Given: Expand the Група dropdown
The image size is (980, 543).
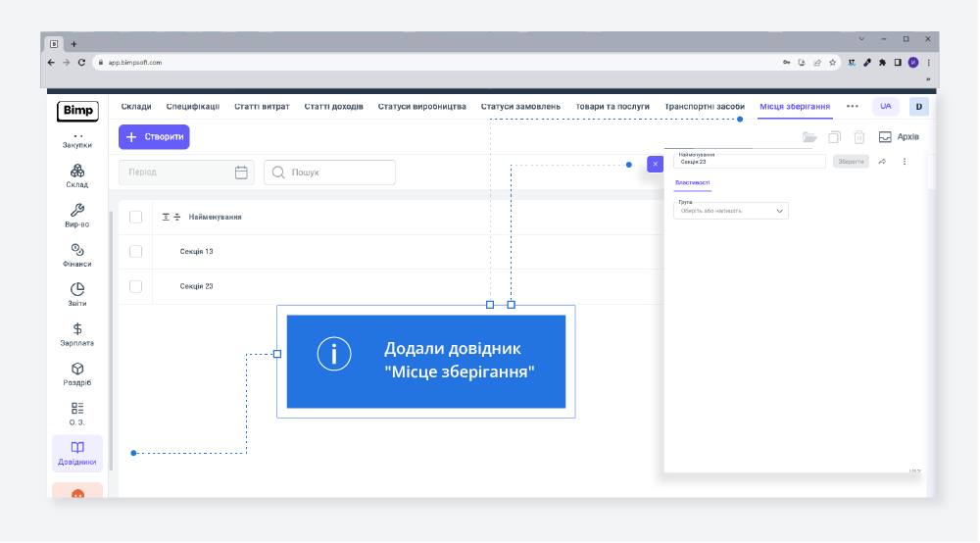Looking at the screenshot, I should pos(731,211).
